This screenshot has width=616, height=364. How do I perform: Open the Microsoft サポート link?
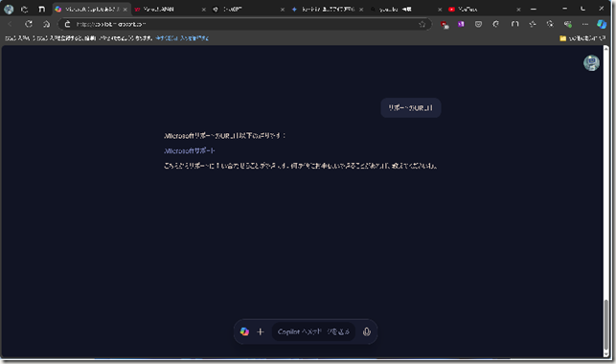[190, 150]
